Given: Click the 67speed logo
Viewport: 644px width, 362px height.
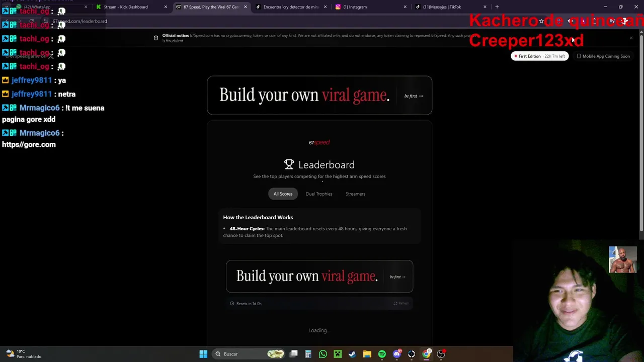Looking at the screenshot, I should pos(319,142).
